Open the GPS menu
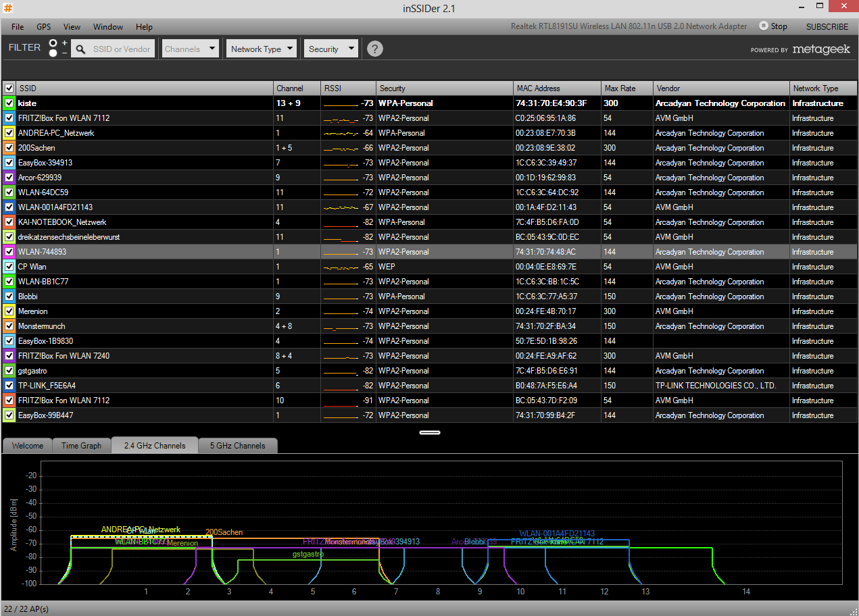 pos(44,27)
